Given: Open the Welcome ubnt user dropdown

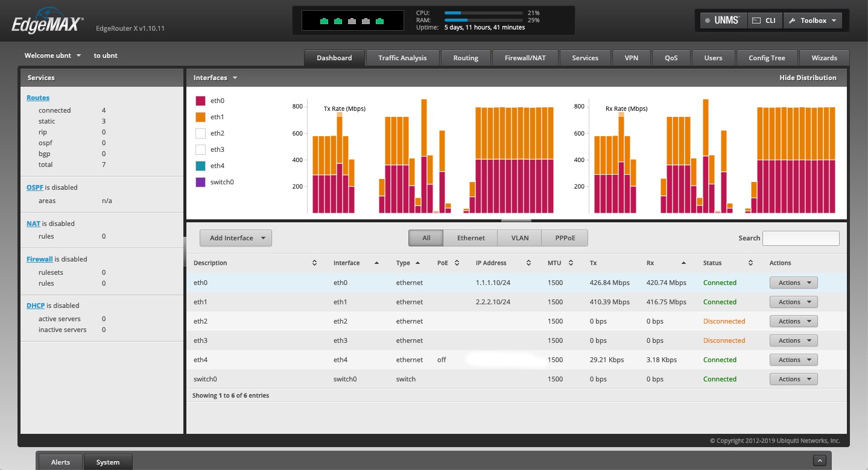Looking at the screenshot, I should pyautogui.click(x=53, y=55).
